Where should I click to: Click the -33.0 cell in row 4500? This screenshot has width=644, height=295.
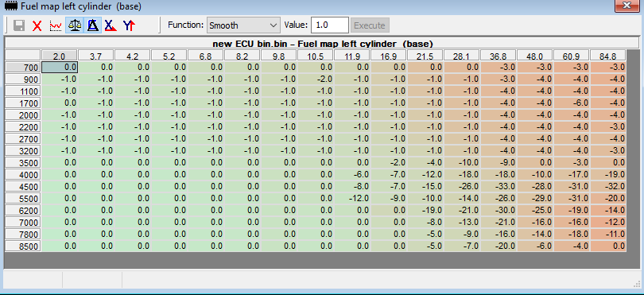click(x=499, y=187)
